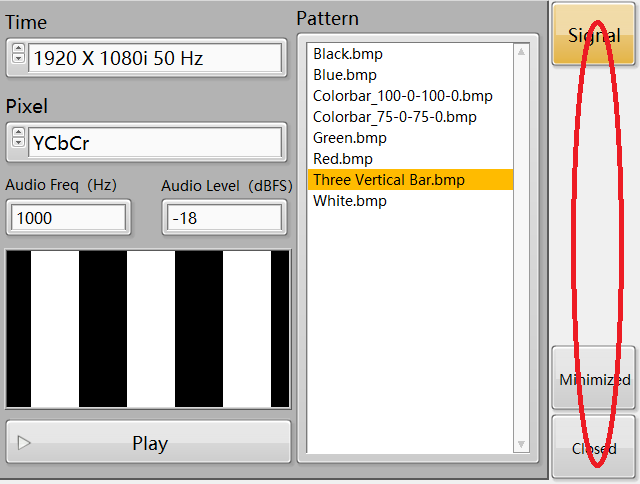Open the YCbCr pixel format field
Image resolution: width=640 pixels, height=484 pixels.
[x=155, y=142]
